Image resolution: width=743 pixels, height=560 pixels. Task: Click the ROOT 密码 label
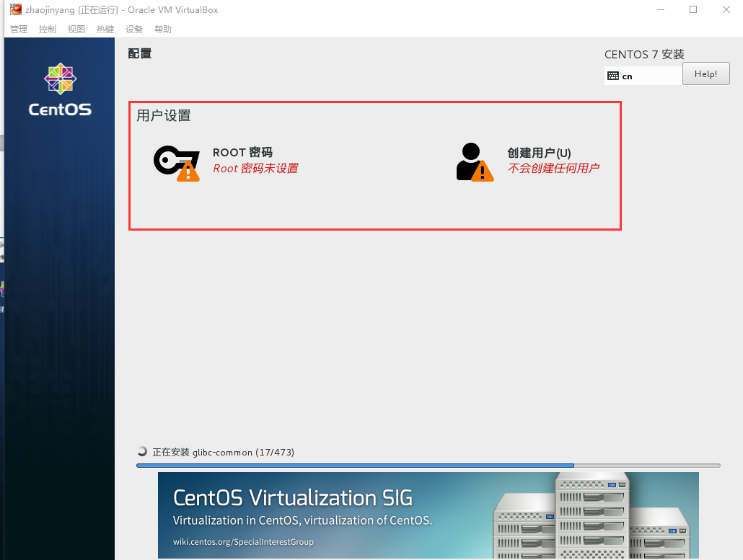coord(242,152)
